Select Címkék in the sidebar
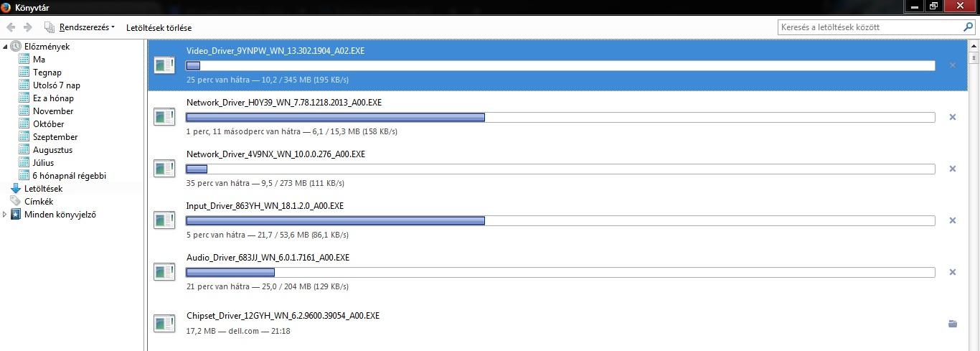 coord(39,202)
